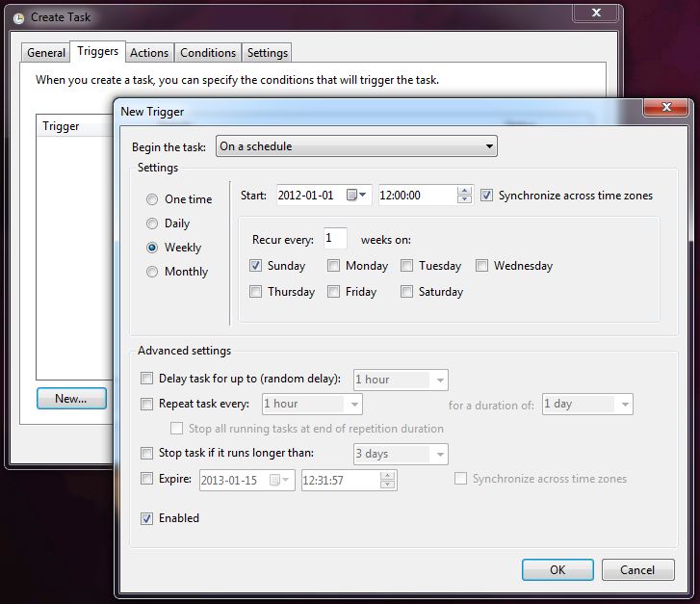Switch to the Settings tab
Viewport: 700px width, 604px height.
pos(268,53)
